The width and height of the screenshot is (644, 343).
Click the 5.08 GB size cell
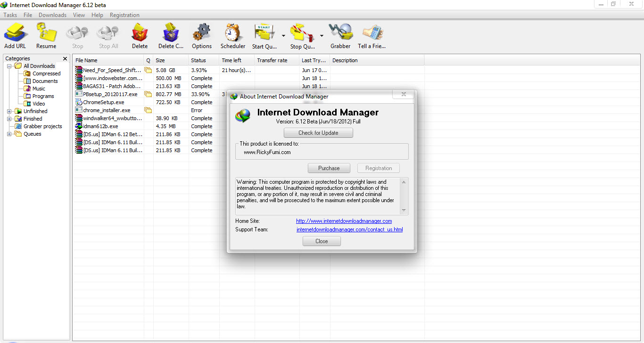pyautogui.click(x=165, y=70)
